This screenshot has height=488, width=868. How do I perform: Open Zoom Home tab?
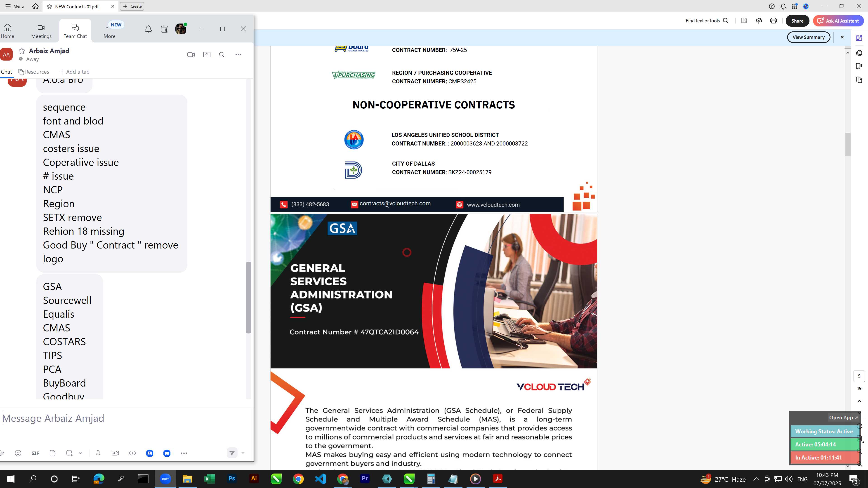point(7,31)
